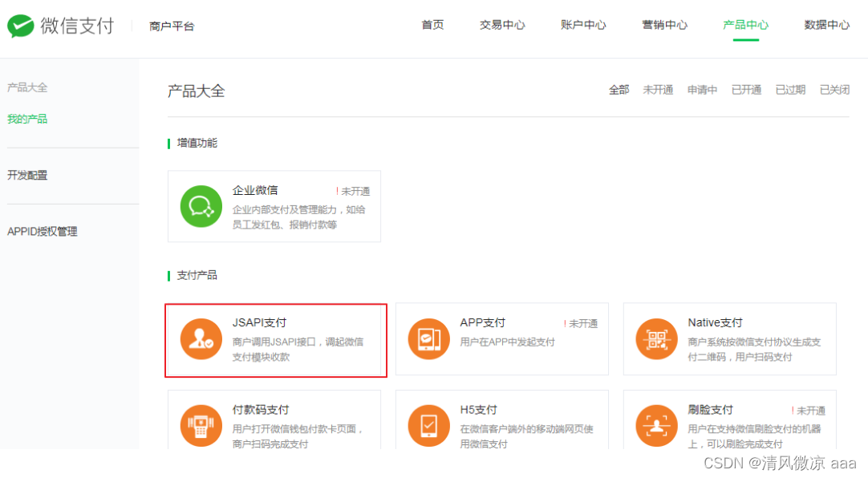Viewport: 868px width, 478px height.
Task: Open the 刷脸支付 product title
Action: point(710,410)
